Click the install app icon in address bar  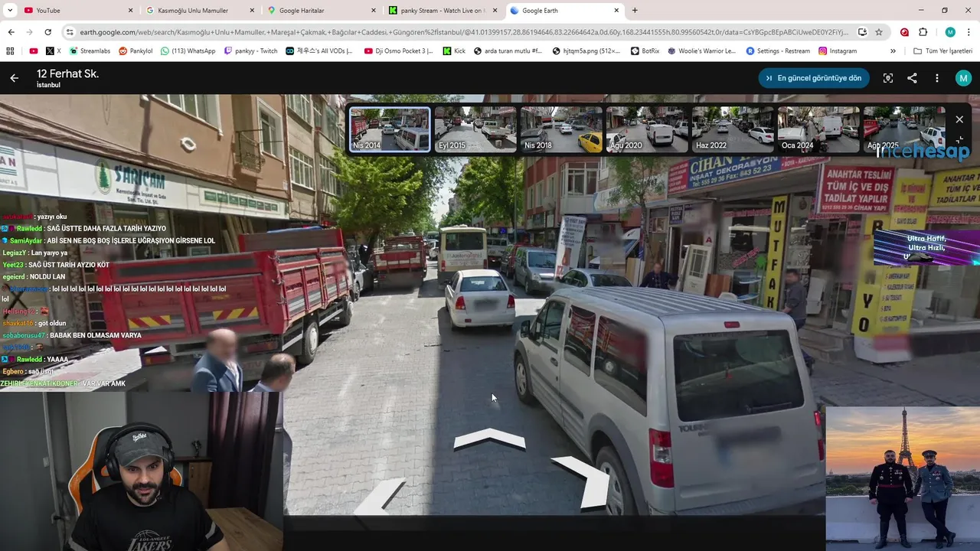click(x=862, y=32)
